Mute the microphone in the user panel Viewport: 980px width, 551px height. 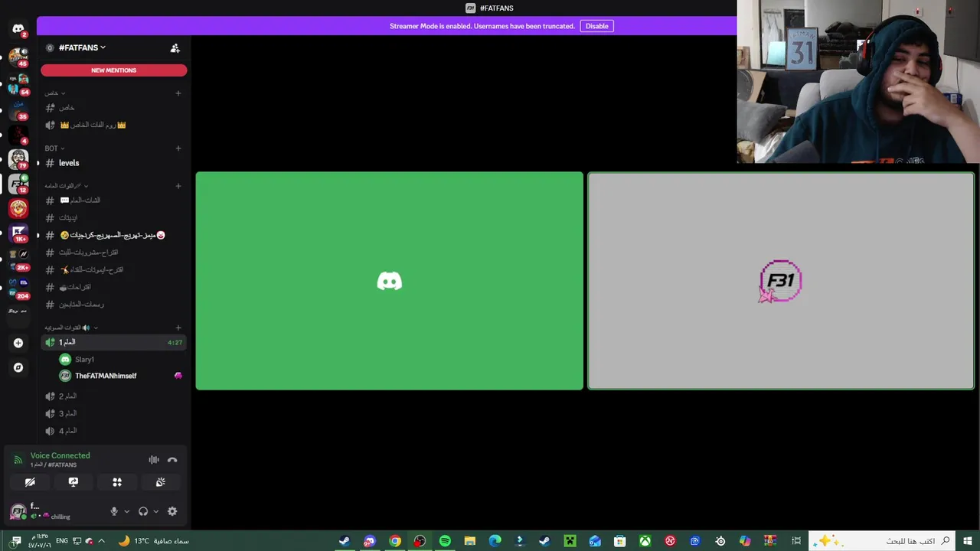114,511
